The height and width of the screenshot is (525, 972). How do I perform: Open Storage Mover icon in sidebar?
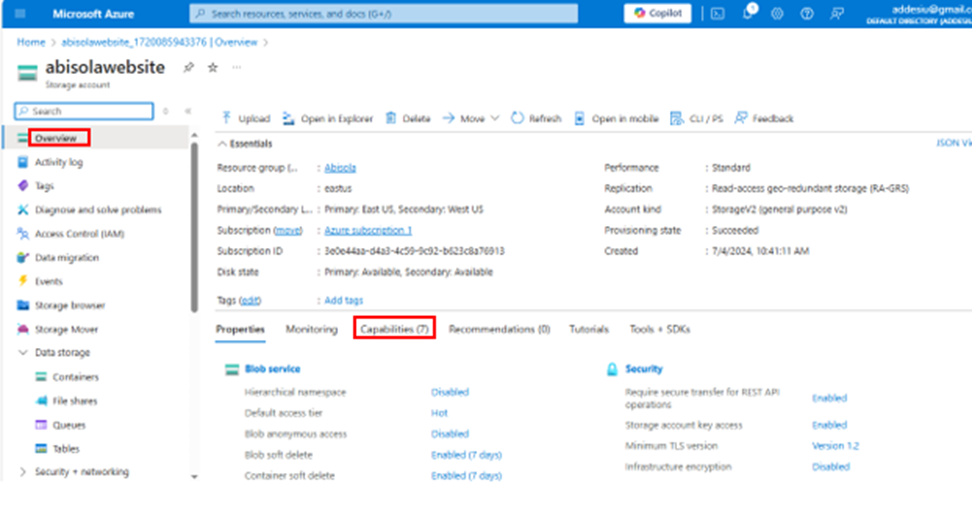click(23, 329)
